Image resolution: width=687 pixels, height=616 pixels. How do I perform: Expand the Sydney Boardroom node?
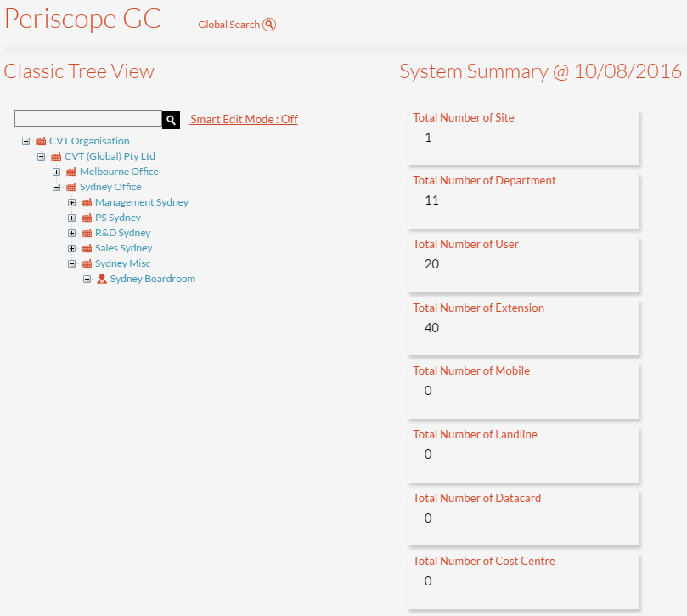tap(87, 280)
